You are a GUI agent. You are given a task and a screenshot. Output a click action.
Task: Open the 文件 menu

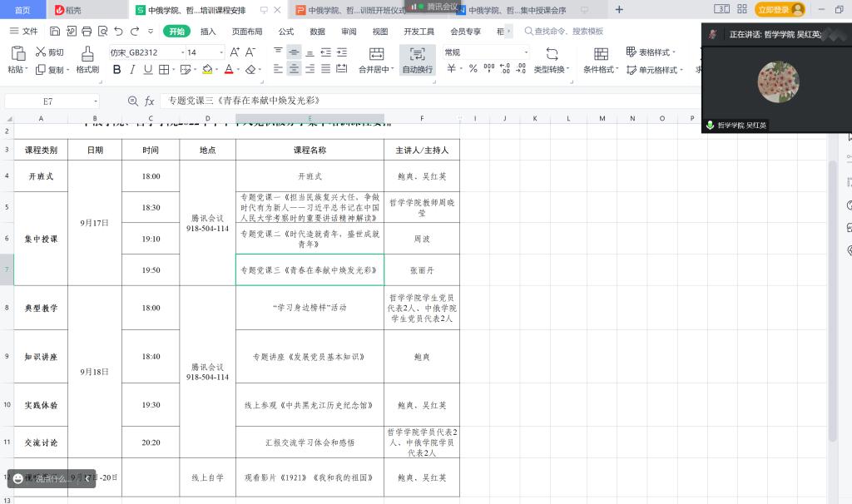pyautogui.click(x=24, y=32)
